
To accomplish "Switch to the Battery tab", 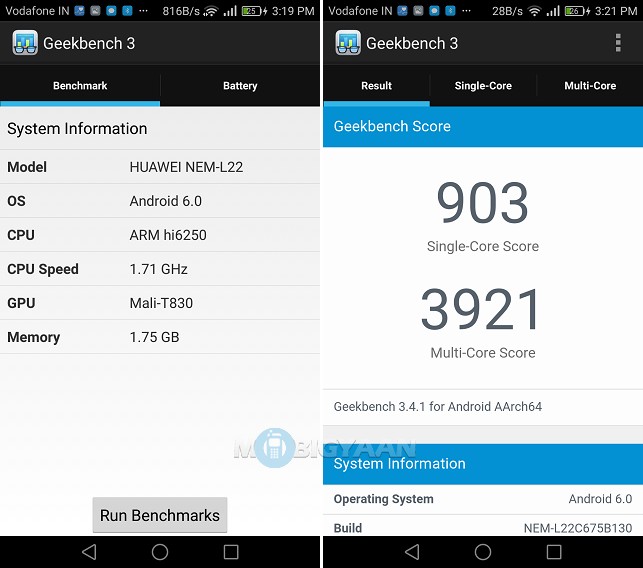I will (240, 86).
